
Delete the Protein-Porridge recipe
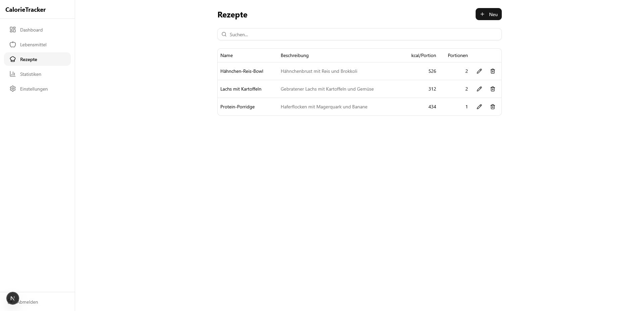coord(493,107)
